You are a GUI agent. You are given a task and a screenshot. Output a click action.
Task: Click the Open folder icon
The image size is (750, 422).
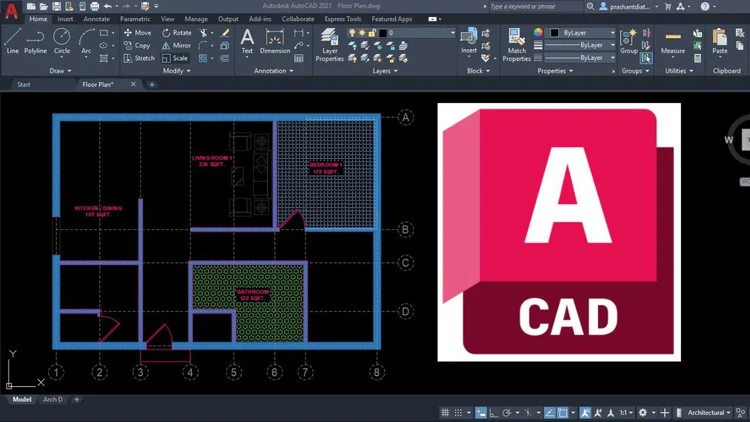44,6
